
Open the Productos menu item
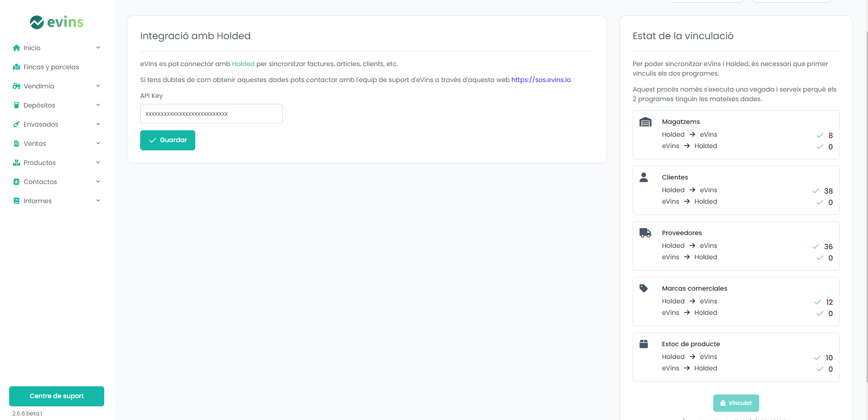coord(56,163)
